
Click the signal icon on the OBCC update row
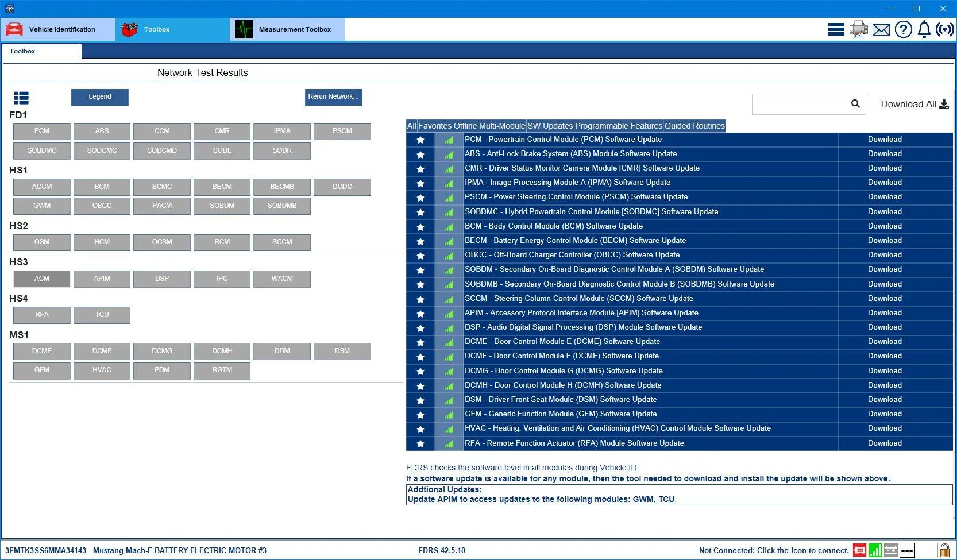coord(449,256)
